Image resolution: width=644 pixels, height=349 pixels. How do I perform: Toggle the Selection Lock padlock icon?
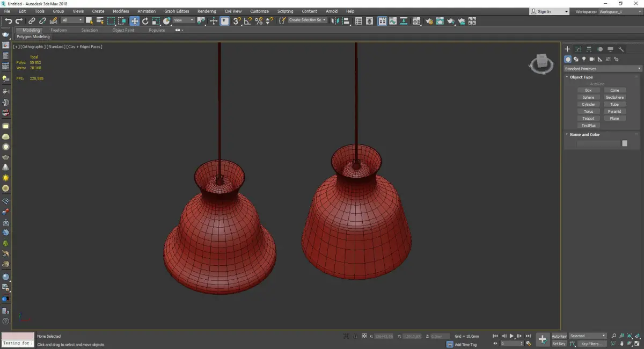356,336
